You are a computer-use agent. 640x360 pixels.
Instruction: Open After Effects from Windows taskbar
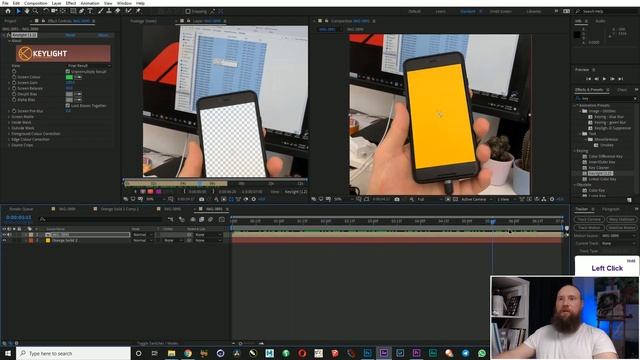384,353
